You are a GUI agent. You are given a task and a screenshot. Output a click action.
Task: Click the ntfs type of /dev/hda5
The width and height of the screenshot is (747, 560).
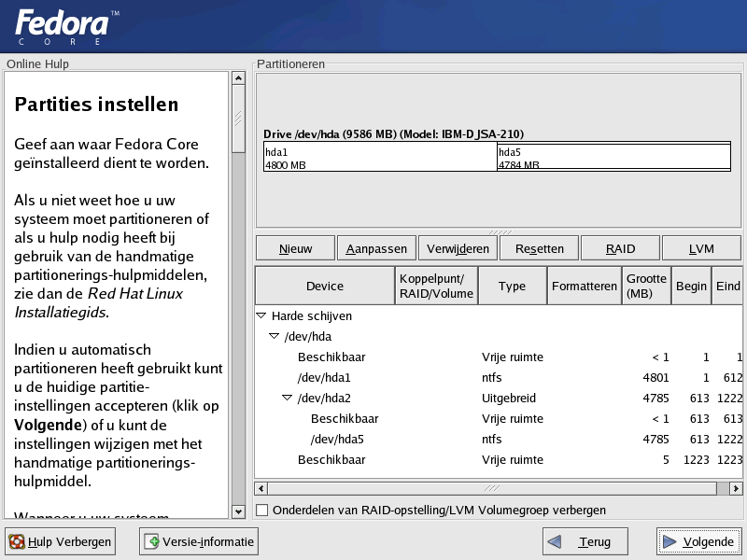point(492,439)
